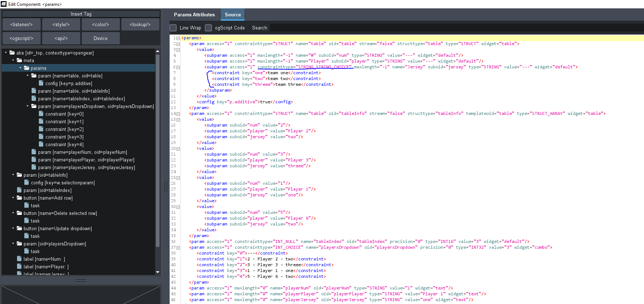Collapse the abs [id=_top] root node

(6, 53)
